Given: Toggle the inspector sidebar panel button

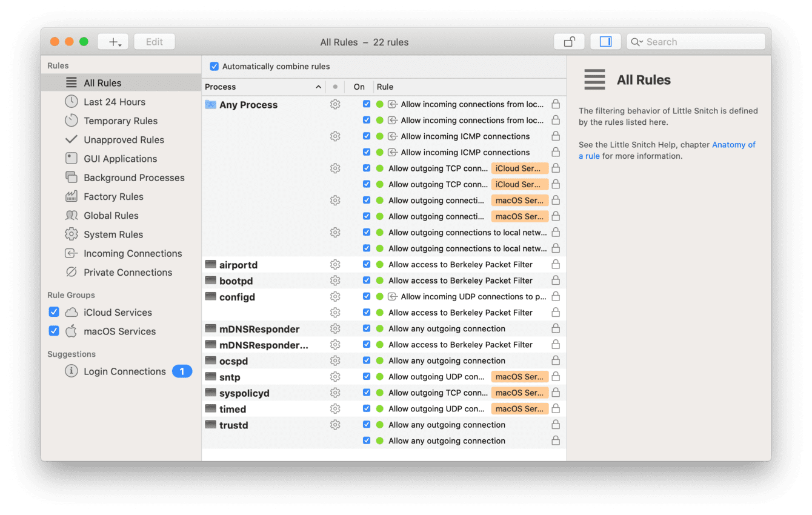Looking at the screenshot, I should [605, 42].
